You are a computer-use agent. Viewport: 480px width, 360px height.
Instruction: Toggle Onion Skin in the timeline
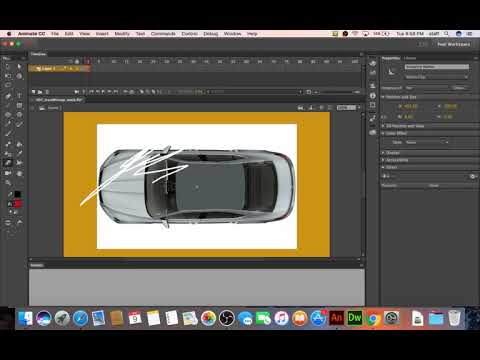point(142,92)
